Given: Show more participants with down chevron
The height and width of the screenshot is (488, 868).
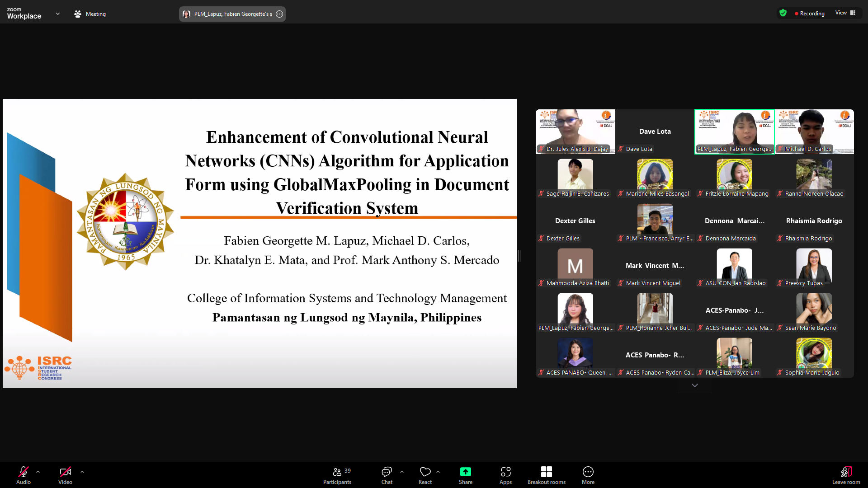Looking at the screenshot, I should coord(695,385).
